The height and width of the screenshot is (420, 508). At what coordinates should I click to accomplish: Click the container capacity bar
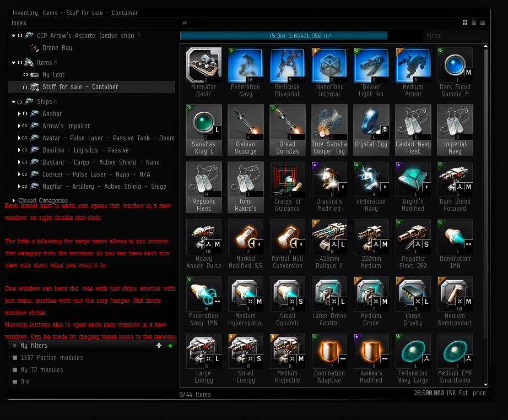pyautogui.click(x=284, y=36)
